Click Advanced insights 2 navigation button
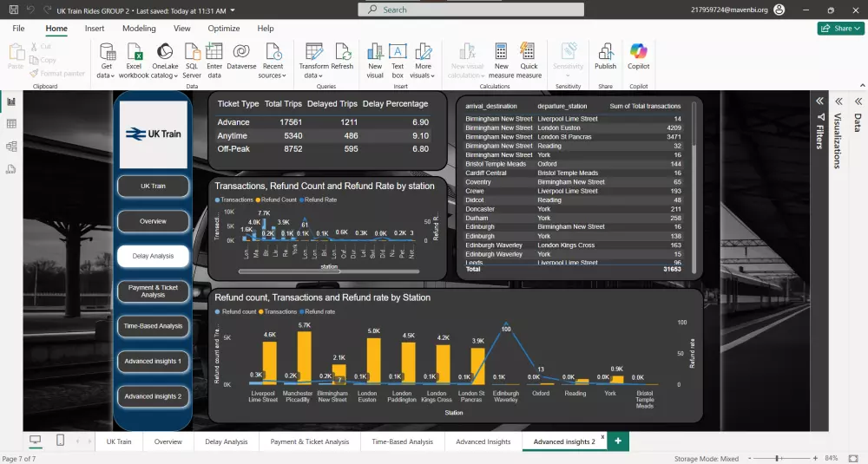The width and height of the screenshot is (868, 464). pos(153,396)
